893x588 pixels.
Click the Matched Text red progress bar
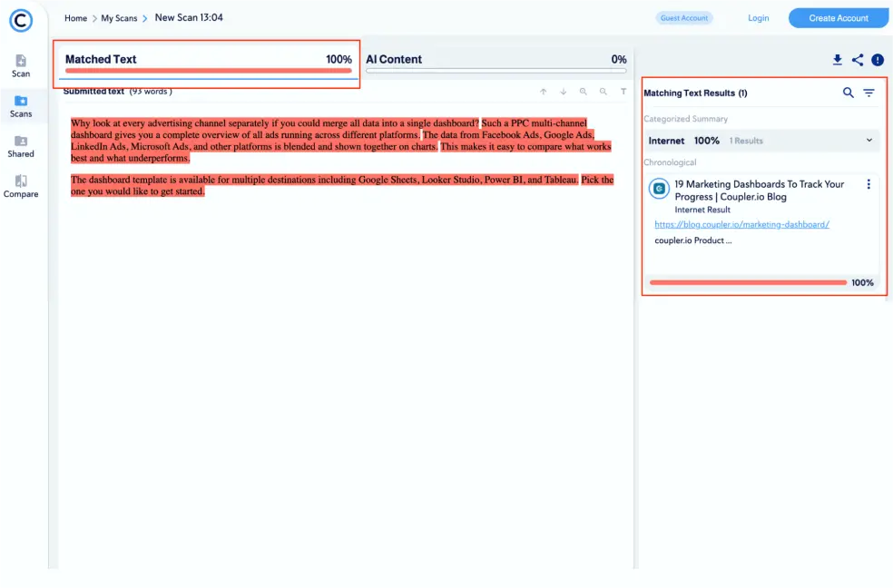click(x=208, y=71)
